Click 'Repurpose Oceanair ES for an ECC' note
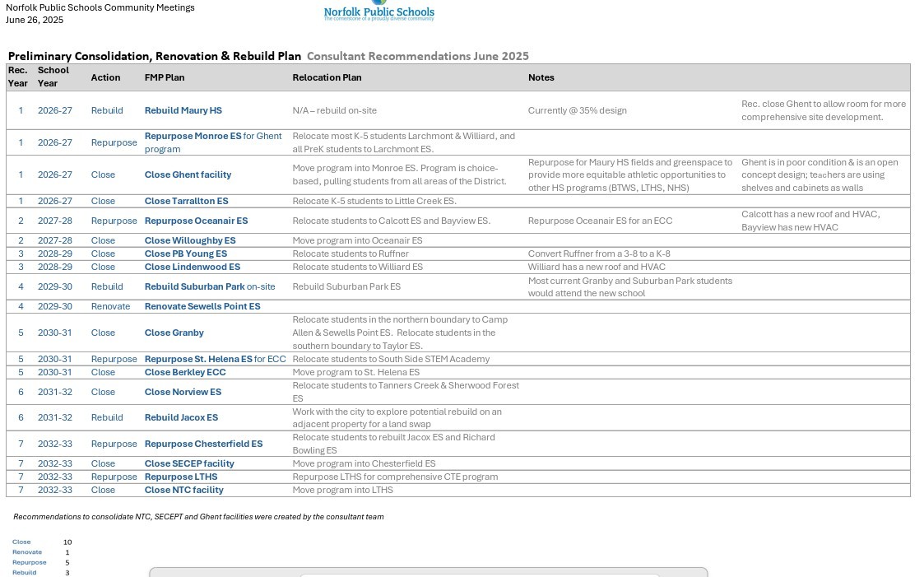 tap(600, 221)
